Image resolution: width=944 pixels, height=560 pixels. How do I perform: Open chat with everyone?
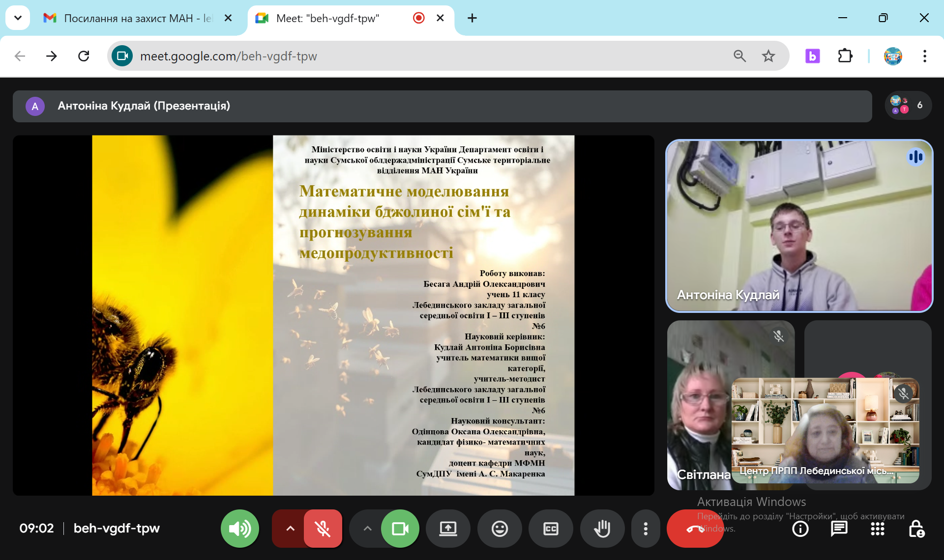(x=839, y=529)
